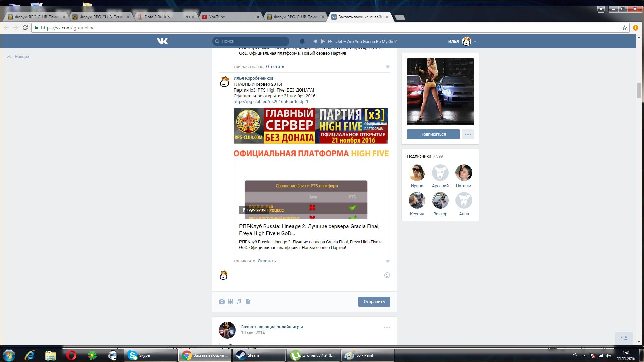Switch to the Dota 2 RuHub tab
This screenshot has width=644, height=362.
point(161,17)
